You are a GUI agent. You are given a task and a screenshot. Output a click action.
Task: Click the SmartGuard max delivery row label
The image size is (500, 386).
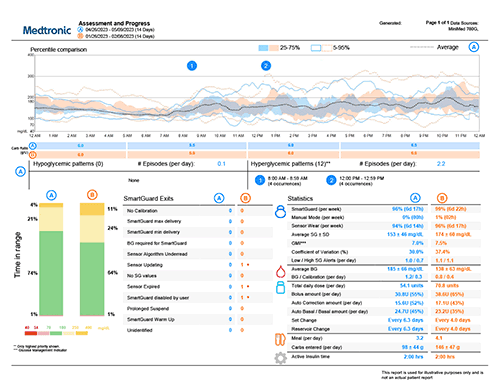(x=154, y=221)
